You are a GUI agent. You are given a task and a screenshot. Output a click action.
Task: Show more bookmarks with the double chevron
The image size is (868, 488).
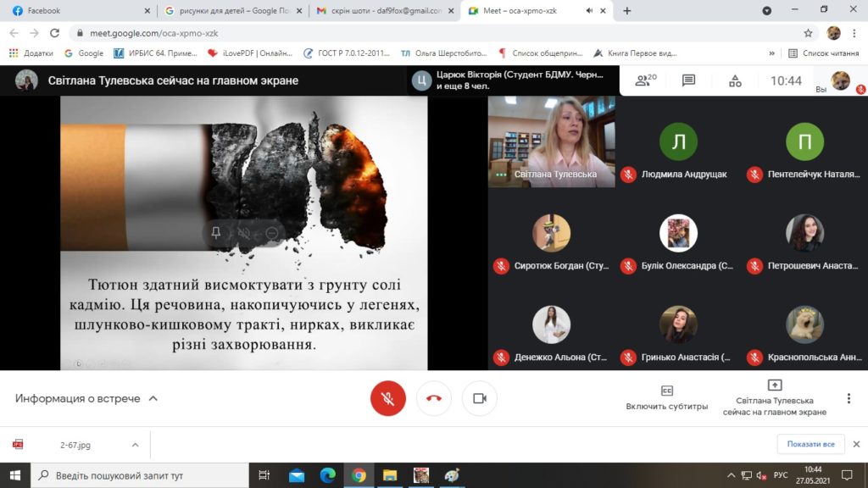(771, 53)
